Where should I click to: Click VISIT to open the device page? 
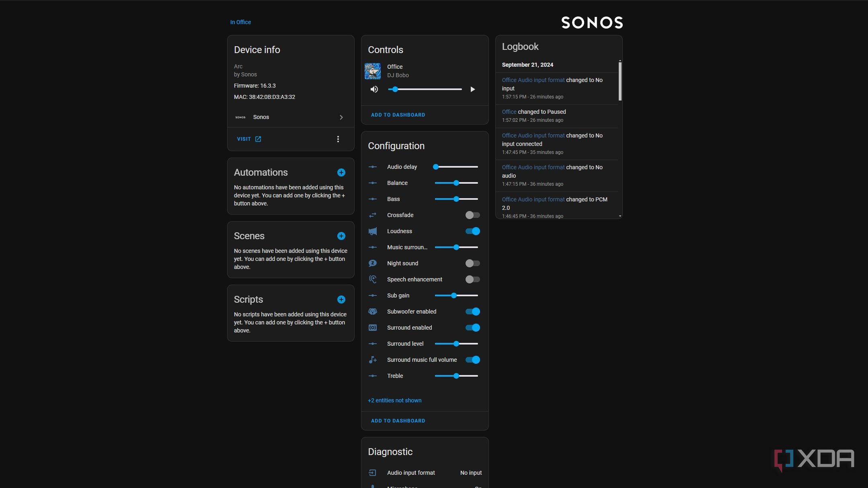(x=249, y=139)
